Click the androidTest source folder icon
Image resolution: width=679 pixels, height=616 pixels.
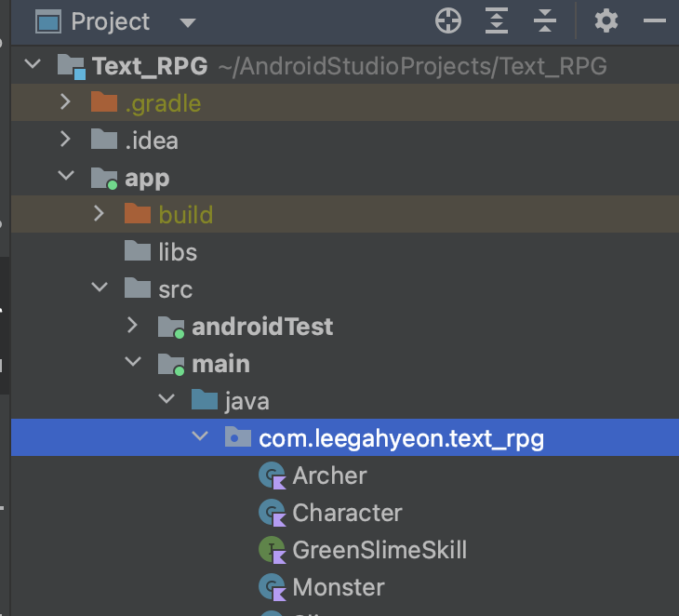[171, 327]
